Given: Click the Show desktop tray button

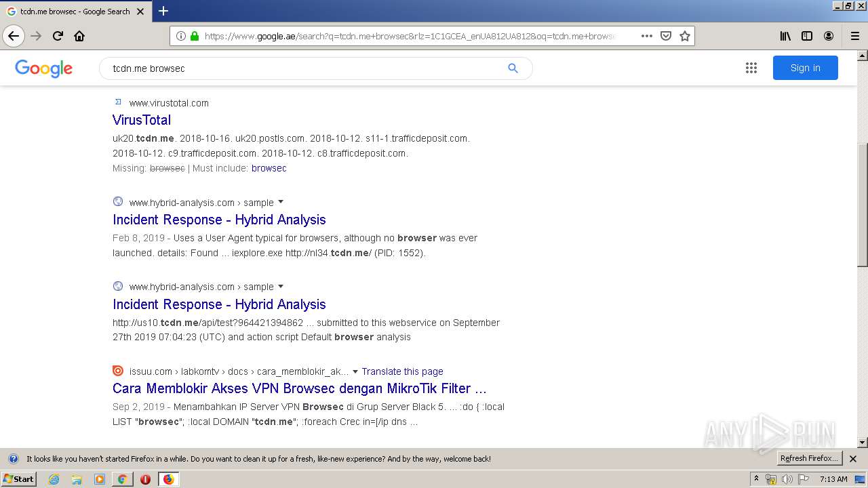Looking at the screenshot, I should 860,479.
